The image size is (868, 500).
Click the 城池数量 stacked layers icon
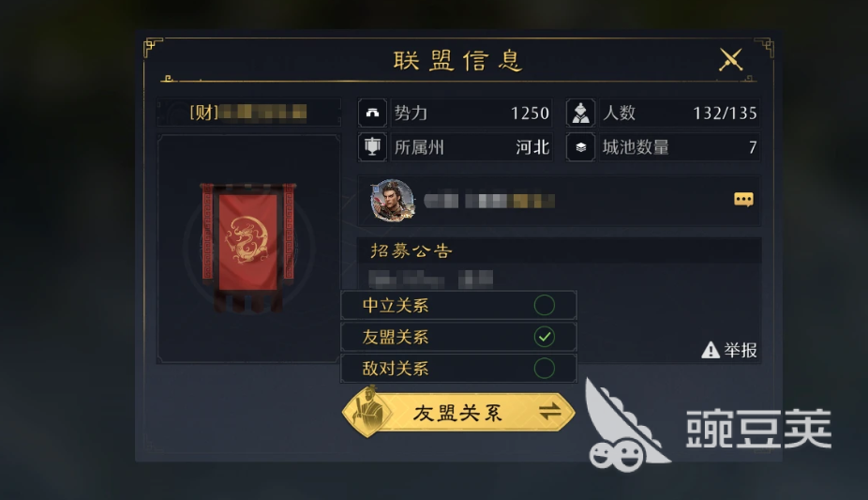[x=580, y=146]
